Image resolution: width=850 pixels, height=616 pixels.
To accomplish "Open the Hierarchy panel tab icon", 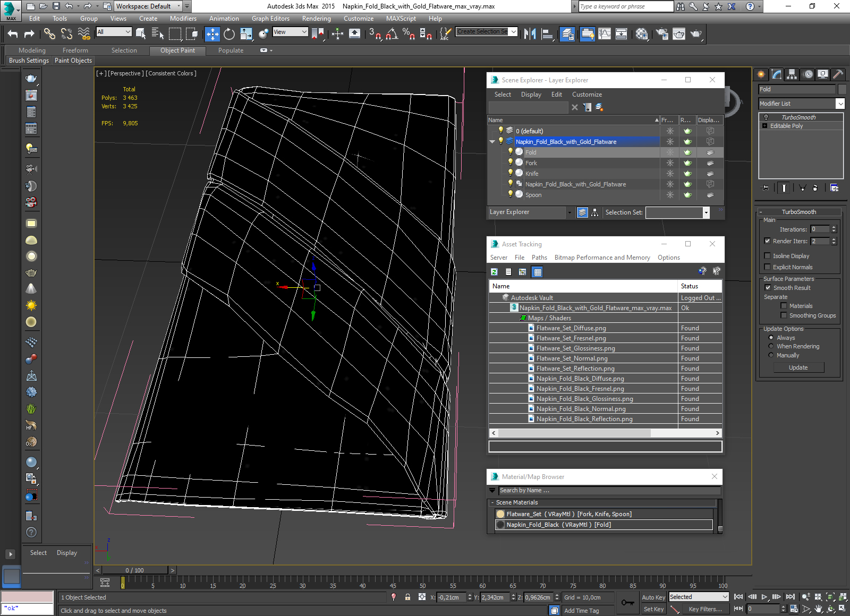I will point(792,74).
